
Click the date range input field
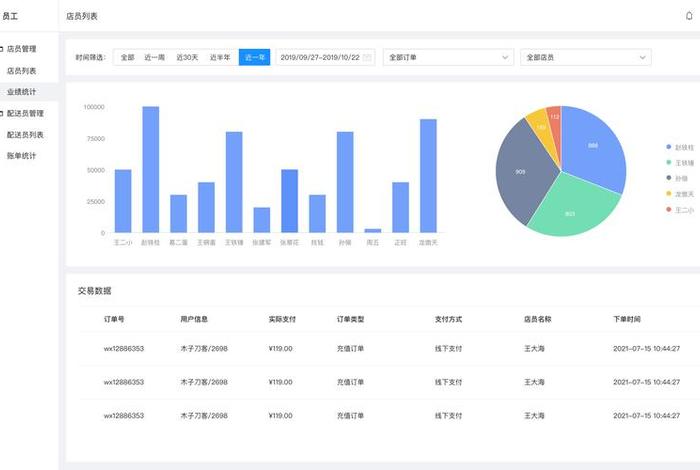(x=319, y=58)
